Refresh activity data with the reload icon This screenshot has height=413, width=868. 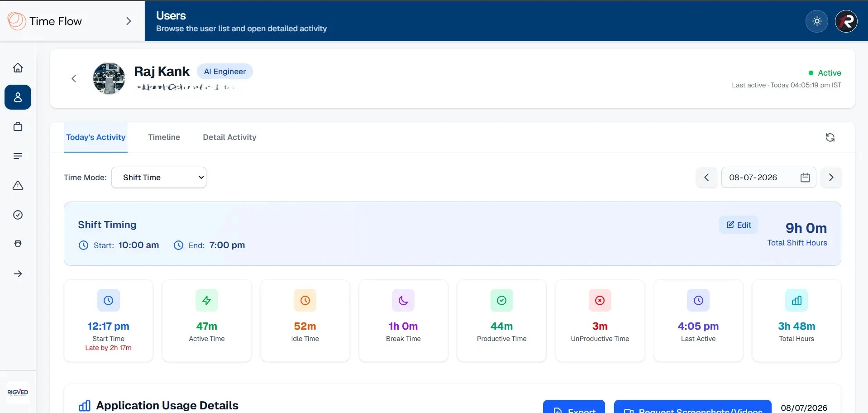pyautogui.click(x=830, y=138)
